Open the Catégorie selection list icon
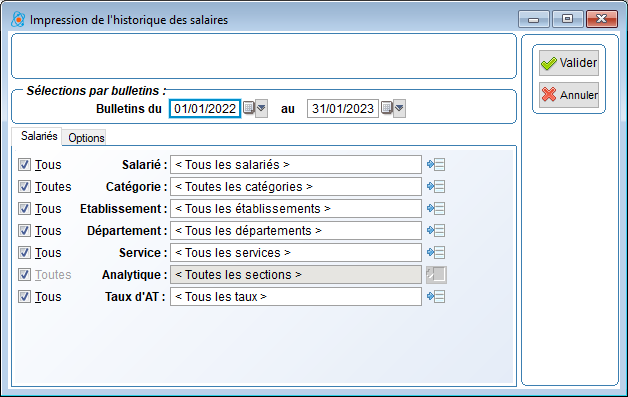 tap(436, 187)
